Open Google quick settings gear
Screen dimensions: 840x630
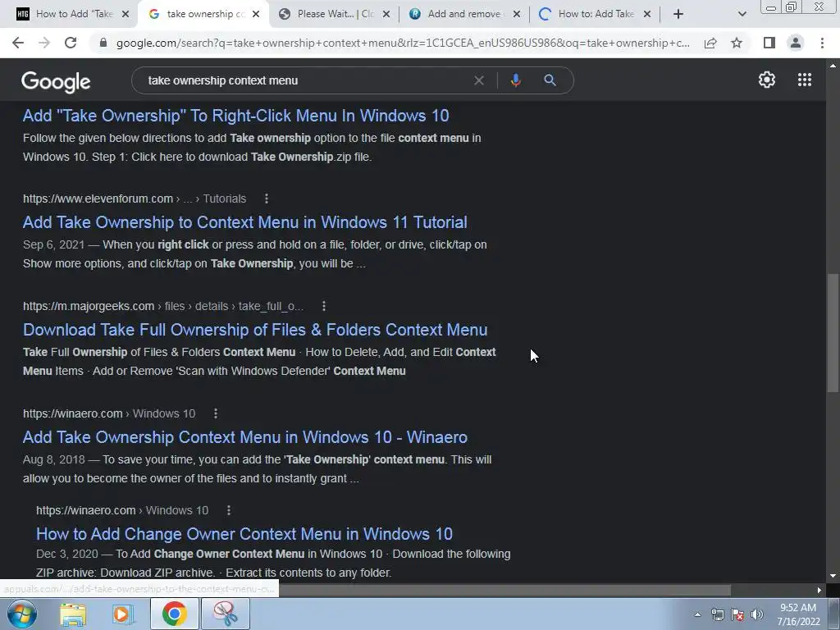(767, 80)
